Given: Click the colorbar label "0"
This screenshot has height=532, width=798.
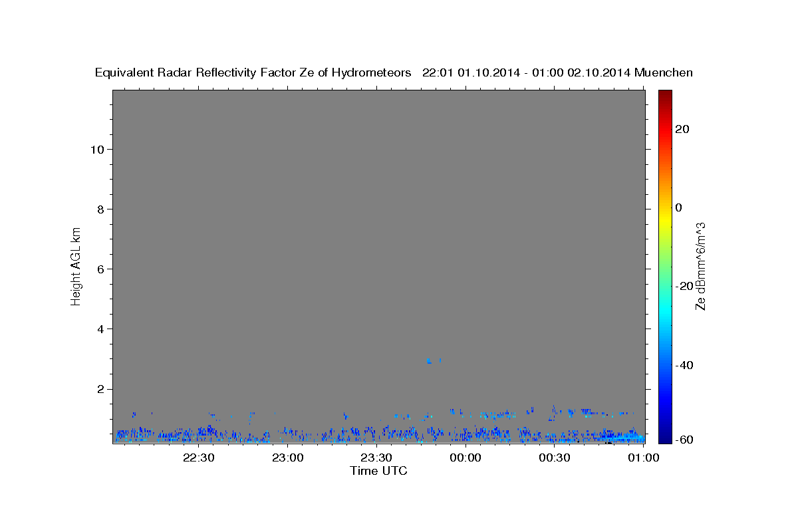Looking at the screenshot, I should click(x=678, y=207).
